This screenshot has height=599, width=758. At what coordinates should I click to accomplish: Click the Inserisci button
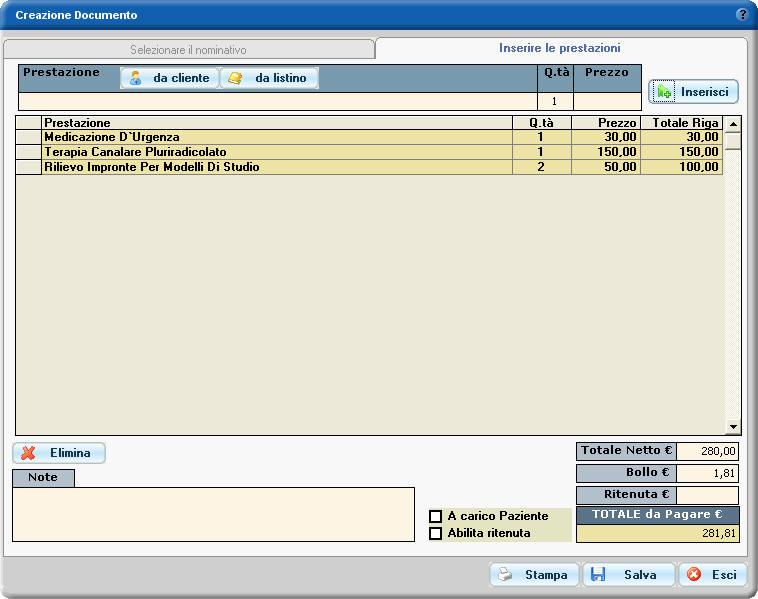[693, 91]
